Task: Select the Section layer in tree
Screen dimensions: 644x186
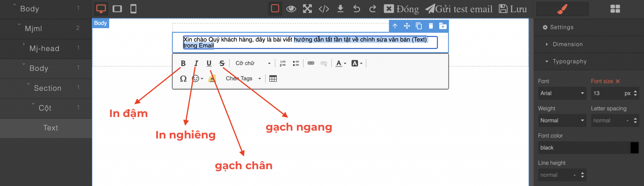Action: point(48,88)
